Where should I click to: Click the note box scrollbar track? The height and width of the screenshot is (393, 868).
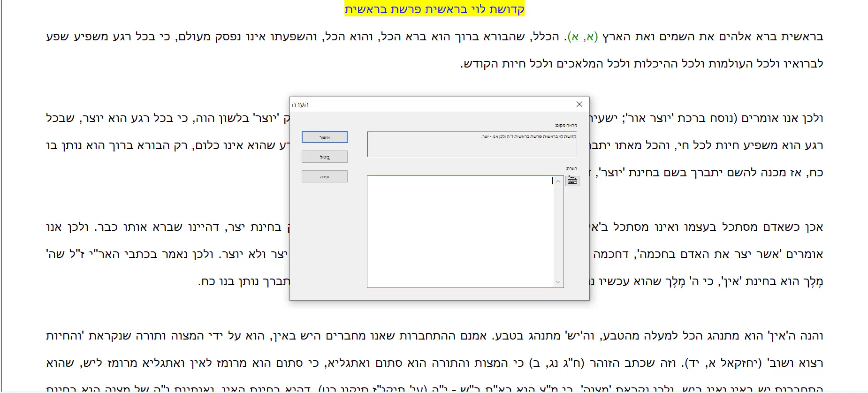click(558, 231)
